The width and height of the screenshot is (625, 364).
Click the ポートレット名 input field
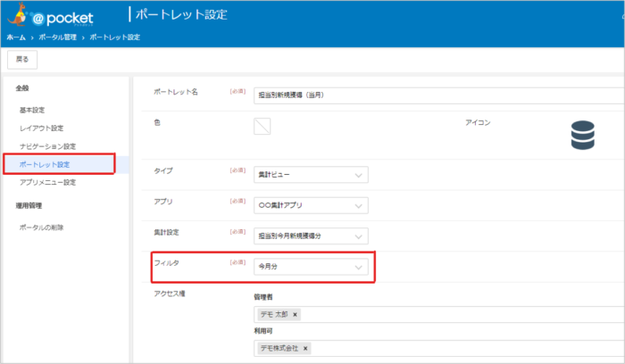(439, 95)
